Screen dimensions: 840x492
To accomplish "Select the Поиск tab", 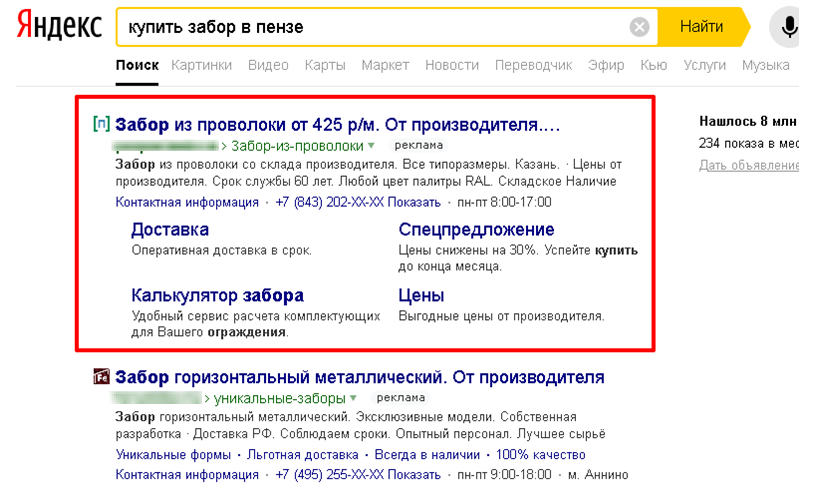I will pos(137,65).
